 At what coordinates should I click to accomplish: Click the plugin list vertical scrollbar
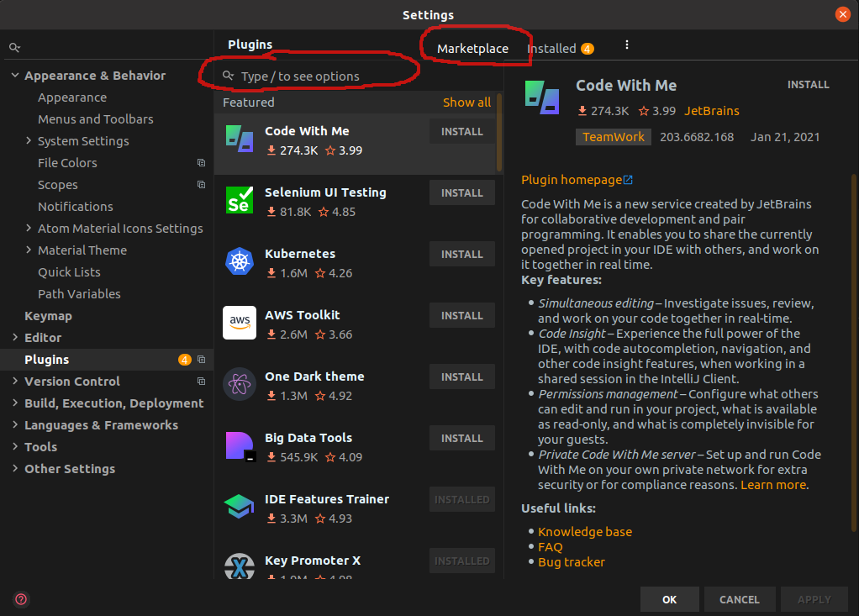[x=499, y=133]
